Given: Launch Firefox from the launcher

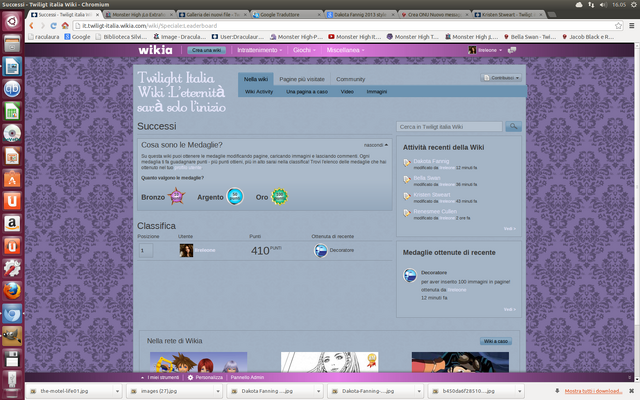Looking at the screenshot, I should point(12,291).
